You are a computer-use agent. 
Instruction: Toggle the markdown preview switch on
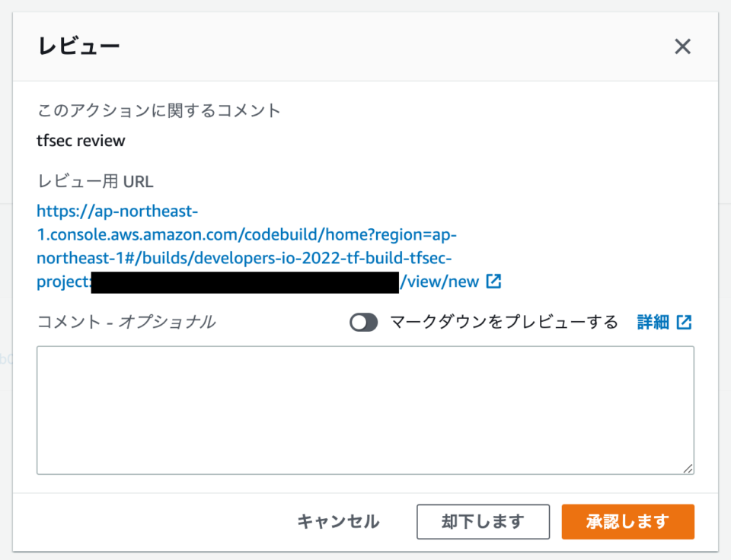[x=364, y=322]
